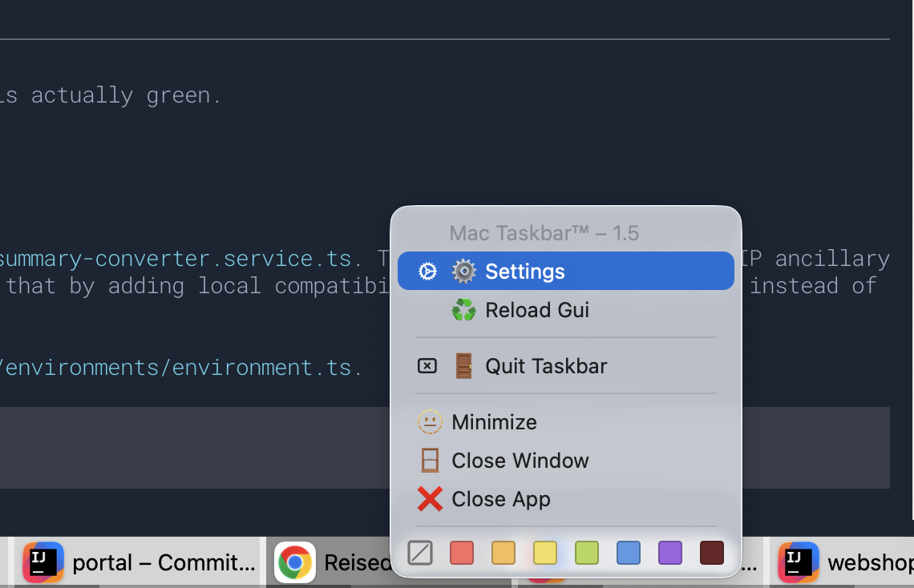Image resolution: width=914 pixels, height=588 pixels.
Task: Pick the purple color swatch
Action: [x=670, y=553]
